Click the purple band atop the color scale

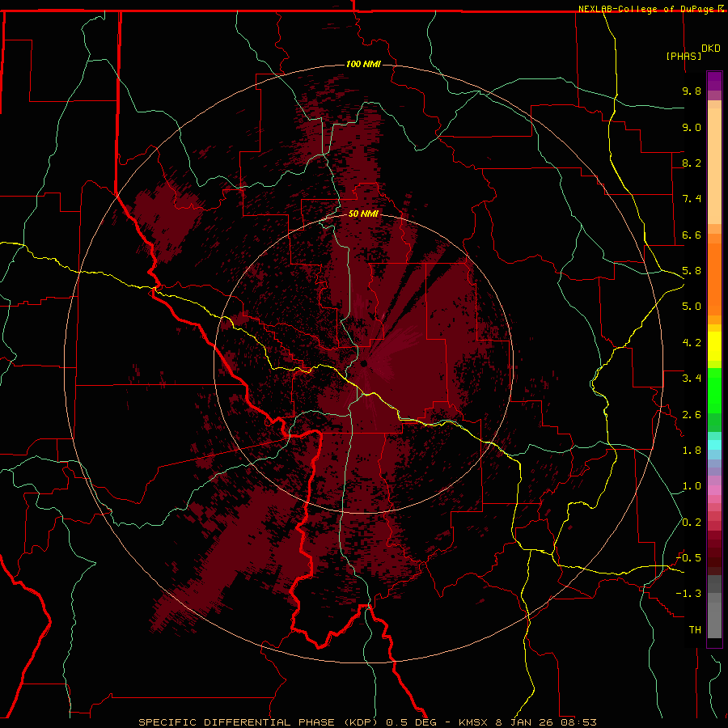click(714, 81)
